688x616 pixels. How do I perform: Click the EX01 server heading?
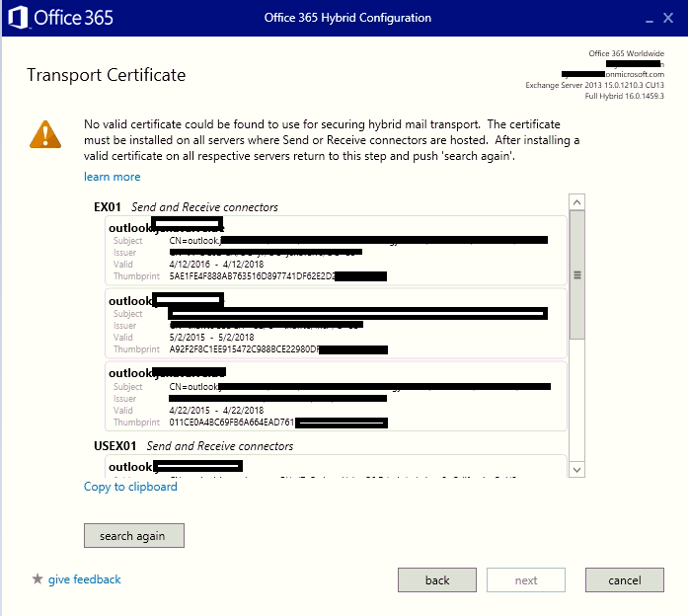[107, 207]
